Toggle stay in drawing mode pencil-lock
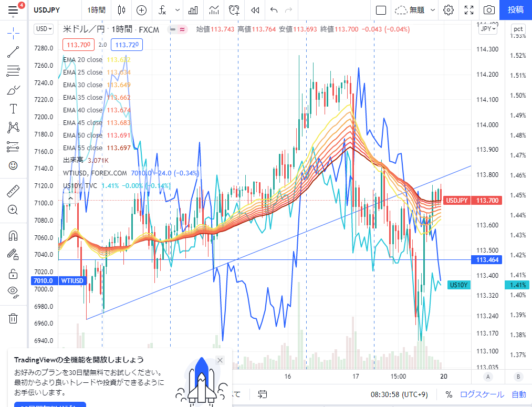This screenshot has width=532, height=407. pyautogui.click(x=13, y=254)
